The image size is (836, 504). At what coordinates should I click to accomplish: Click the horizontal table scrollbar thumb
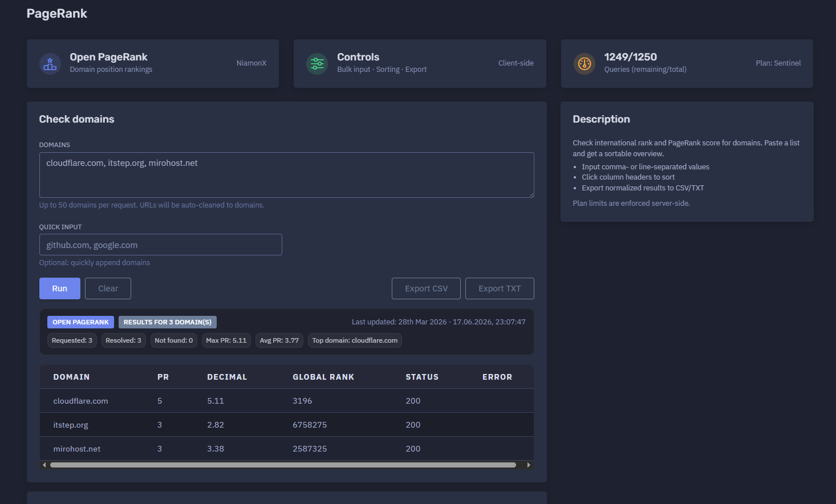tap(283, 465)
